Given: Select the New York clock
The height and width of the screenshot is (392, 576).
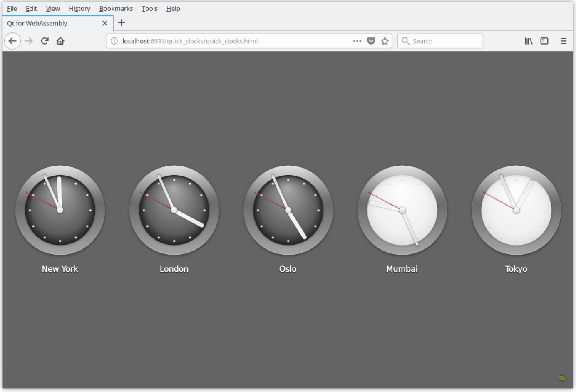Looking at the screenshot, I should (x=60, y=210).
